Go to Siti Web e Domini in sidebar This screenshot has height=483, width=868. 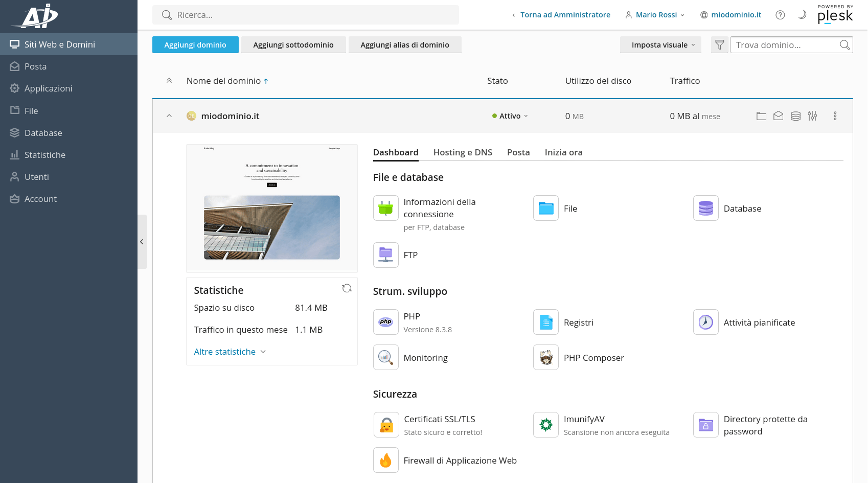(68, 44)
